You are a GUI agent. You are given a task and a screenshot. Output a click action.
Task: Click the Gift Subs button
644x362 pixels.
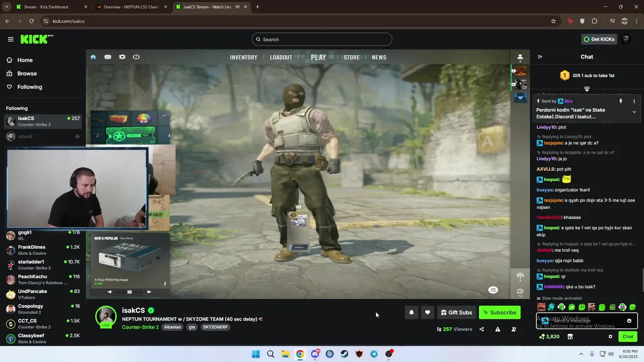[456, 312]
